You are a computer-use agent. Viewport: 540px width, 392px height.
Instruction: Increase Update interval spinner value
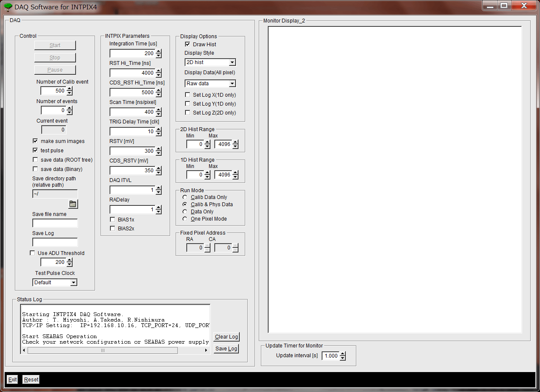pyautogui.click(x=343, y=354)
